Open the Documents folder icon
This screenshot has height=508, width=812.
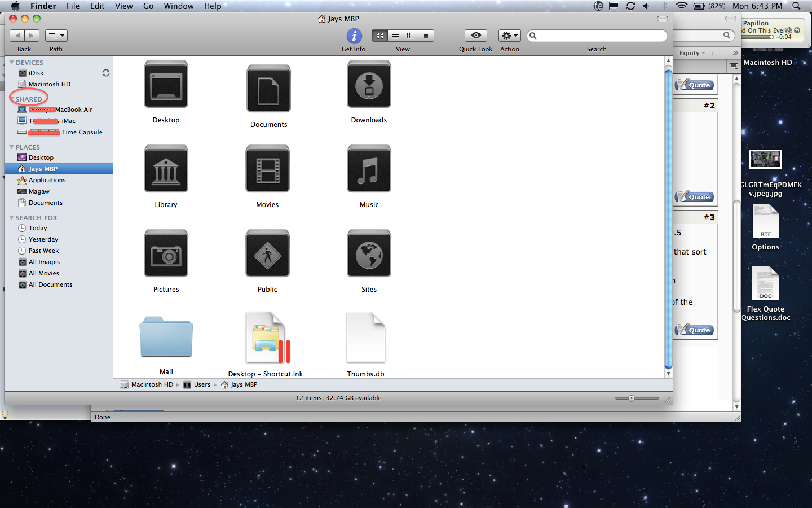pos(268,89)
